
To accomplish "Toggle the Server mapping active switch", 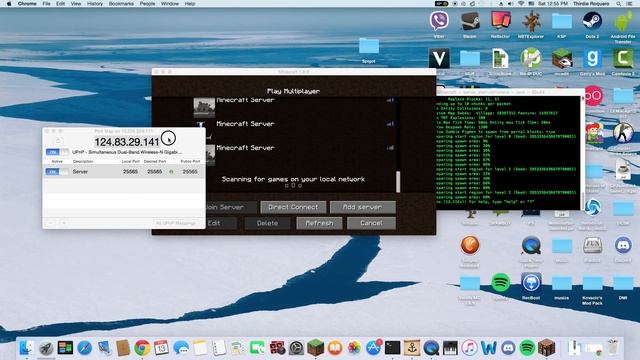I will click(x=57, y=172).
